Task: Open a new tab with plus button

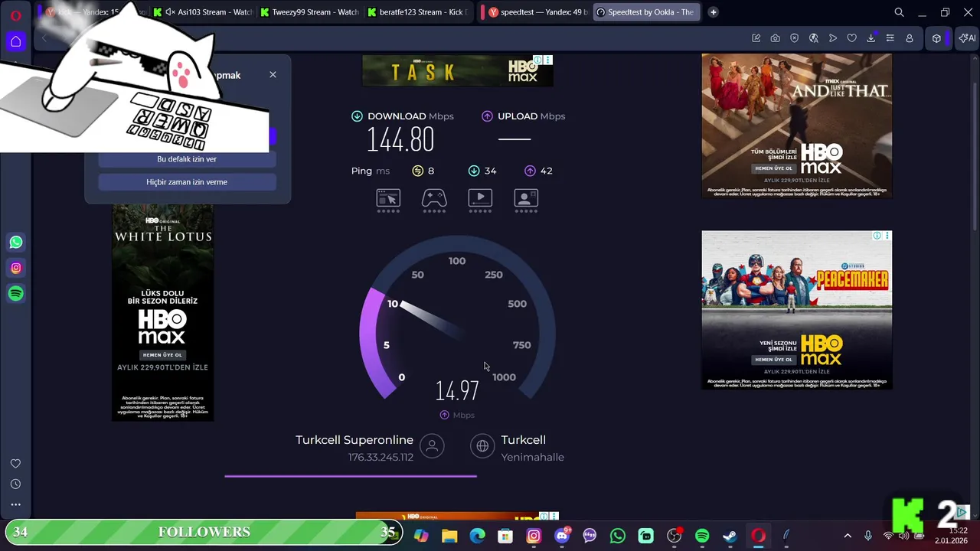Action: coord(713,12)
